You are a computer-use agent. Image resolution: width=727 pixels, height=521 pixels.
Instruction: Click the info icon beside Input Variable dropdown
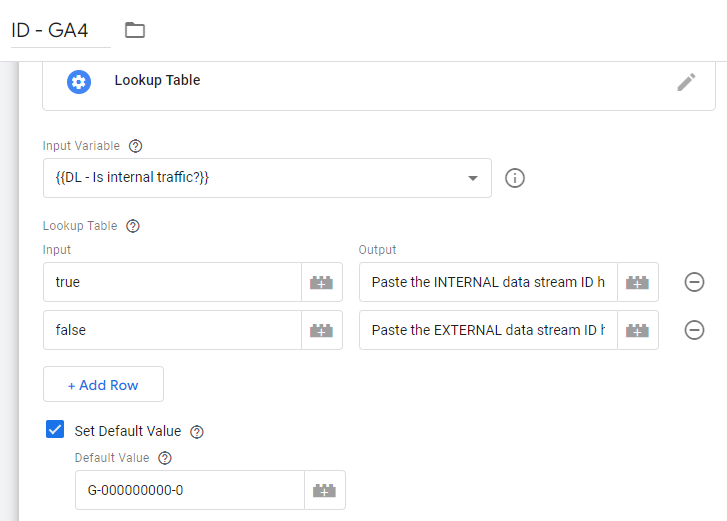coord(515,178)
